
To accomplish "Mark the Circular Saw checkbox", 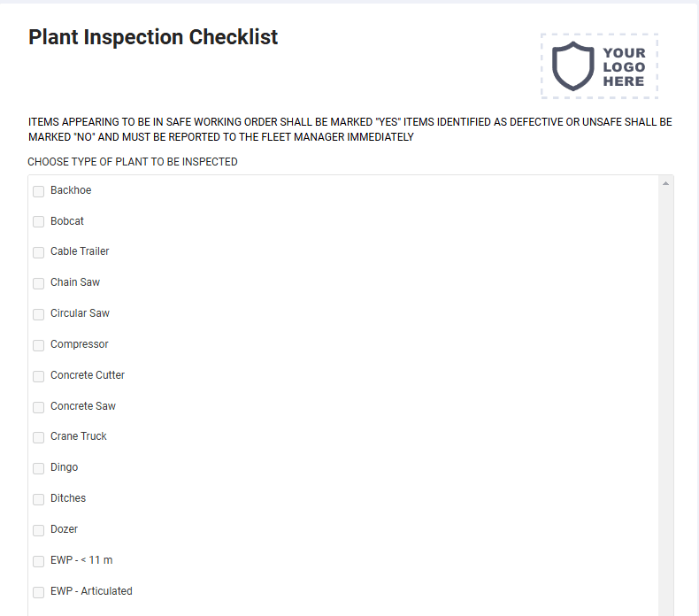I will pyautogui.click(x=39, y=314).
